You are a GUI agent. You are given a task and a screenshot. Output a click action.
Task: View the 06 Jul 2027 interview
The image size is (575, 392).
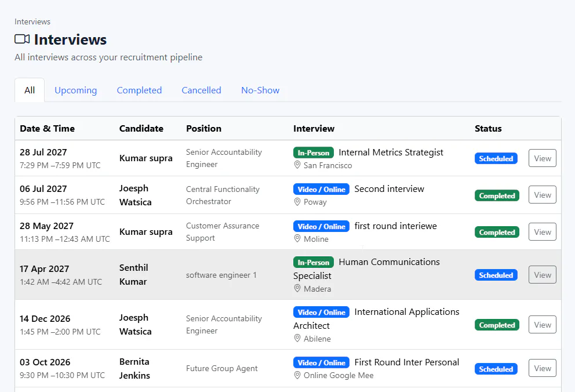[x=543, y=195]
